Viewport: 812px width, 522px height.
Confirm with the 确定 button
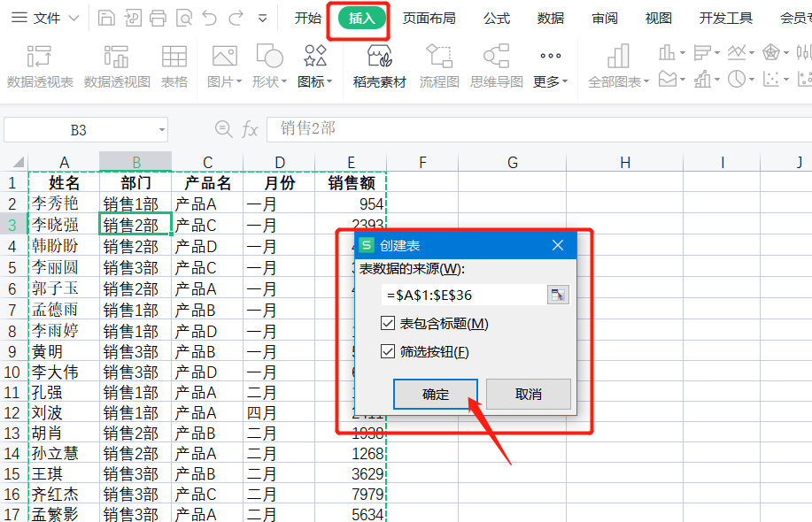435,395
